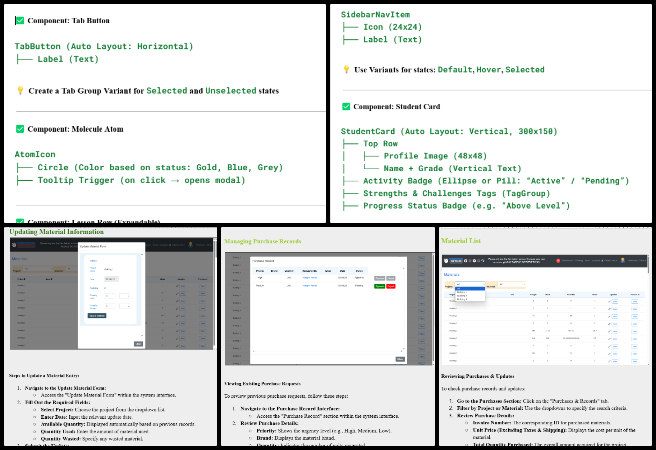Image resolution: width=656 pixels, height=450 pixels.
Task: Click the Reviewing Purchases & Updates subheading
Action: [477, 376]
